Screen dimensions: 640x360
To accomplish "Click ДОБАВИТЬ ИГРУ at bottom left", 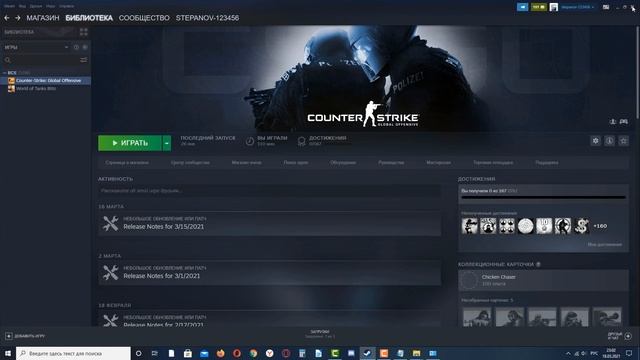I will tap(25, 336).
